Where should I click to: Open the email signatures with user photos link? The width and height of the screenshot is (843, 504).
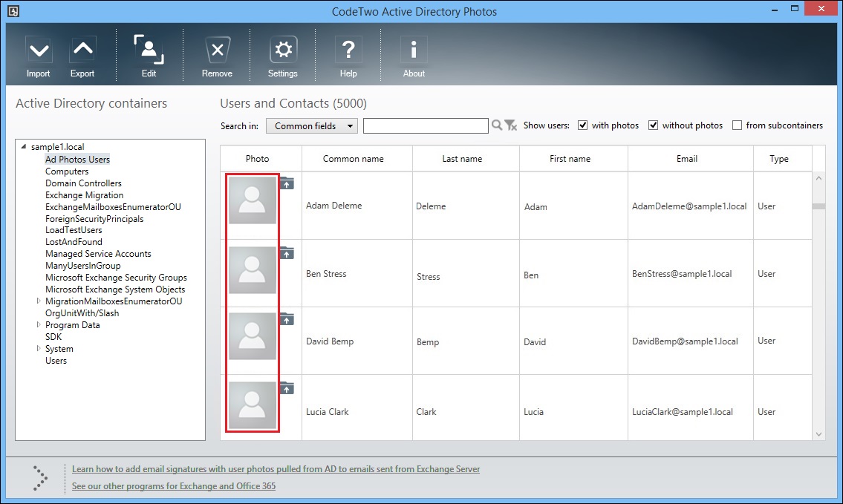276,469
